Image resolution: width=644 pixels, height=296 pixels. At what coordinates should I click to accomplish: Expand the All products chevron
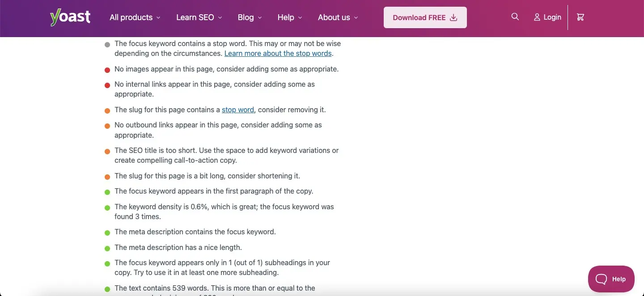(158, 18)
